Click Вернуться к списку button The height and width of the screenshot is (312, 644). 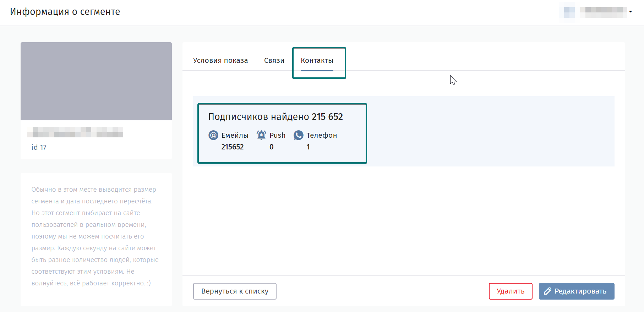[235, 291]
